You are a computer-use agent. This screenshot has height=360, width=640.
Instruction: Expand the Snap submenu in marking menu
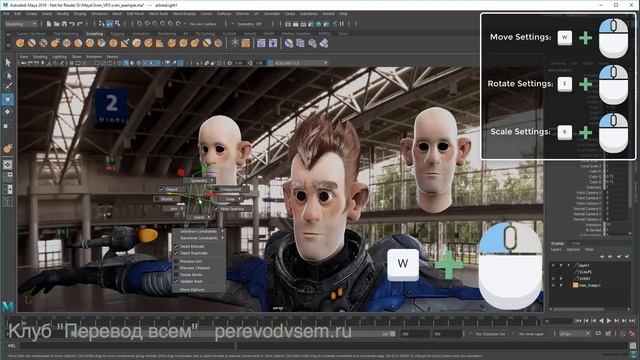pyautogui.click(x=231, y=199)
